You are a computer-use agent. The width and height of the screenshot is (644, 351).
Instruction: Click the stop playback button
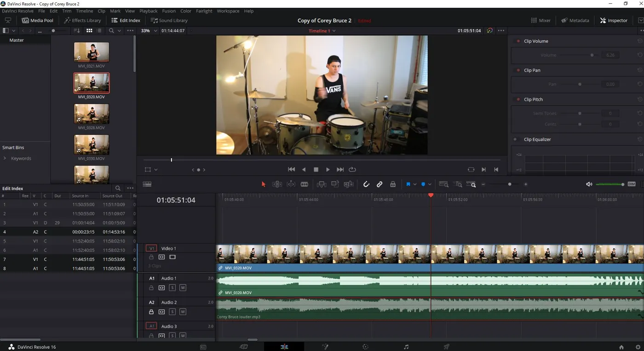point(316,169)
